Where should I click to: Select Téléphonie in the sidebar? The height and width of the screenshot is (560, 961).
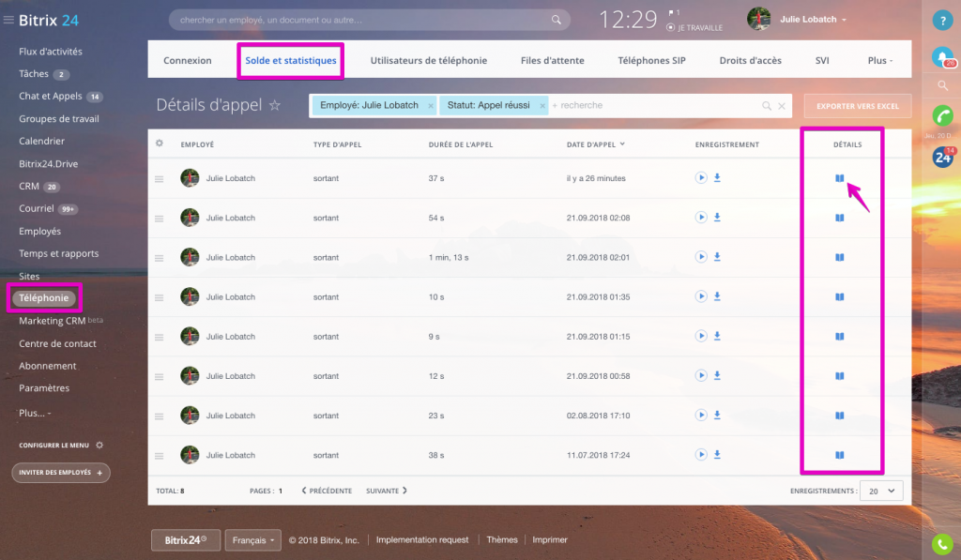click(43, 297)
